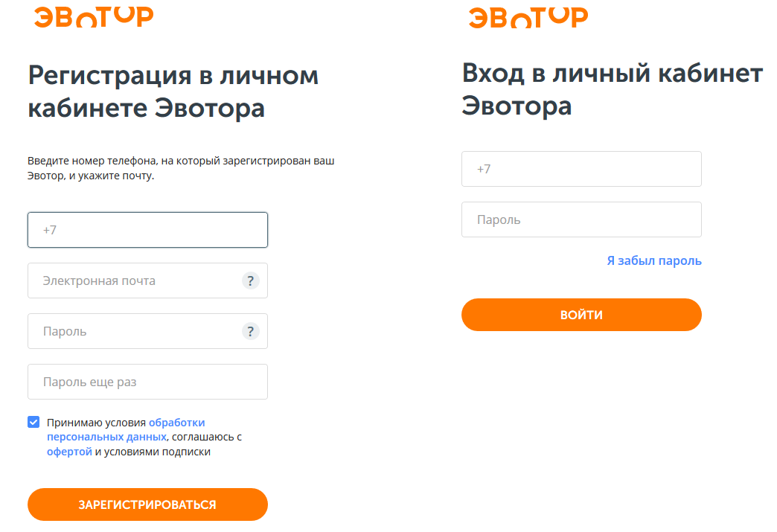The width and height of the screenshot is (777, 532).
Task: Click the Эвотор logo above login form
Action: tap(528, 16)
